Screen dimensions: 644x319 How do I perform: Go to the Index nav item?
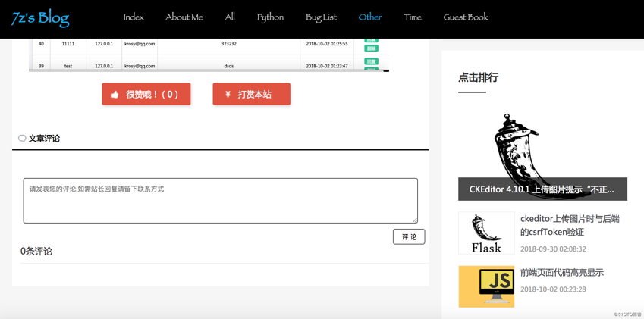pos(134,17)
